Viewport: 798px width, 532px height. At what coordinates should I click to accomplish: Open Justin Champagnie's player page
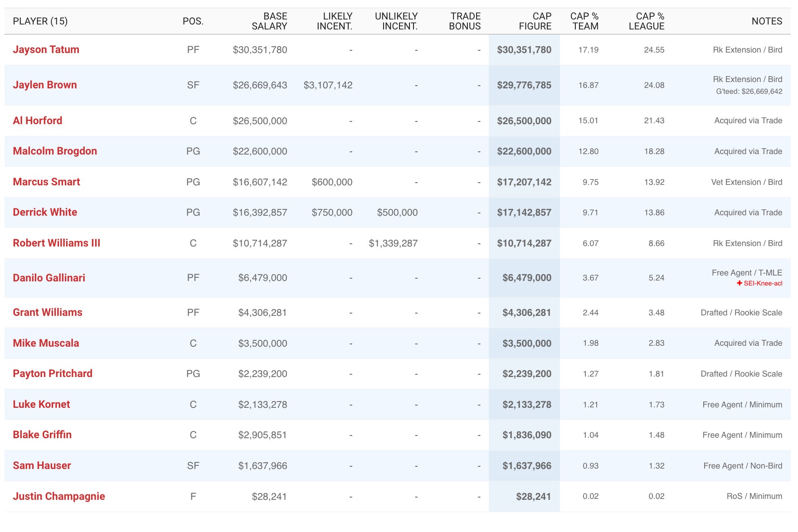[x=58, y=497]
